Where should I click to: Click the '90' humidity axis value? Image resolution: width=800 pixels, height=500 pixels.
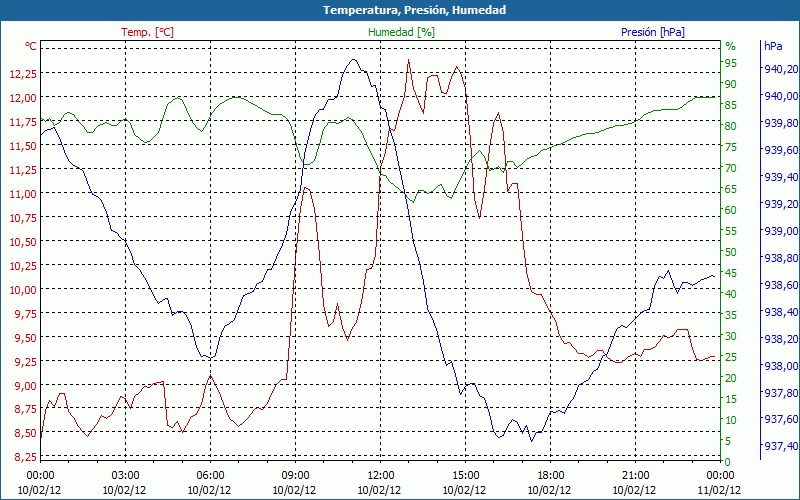pos(731,84)
